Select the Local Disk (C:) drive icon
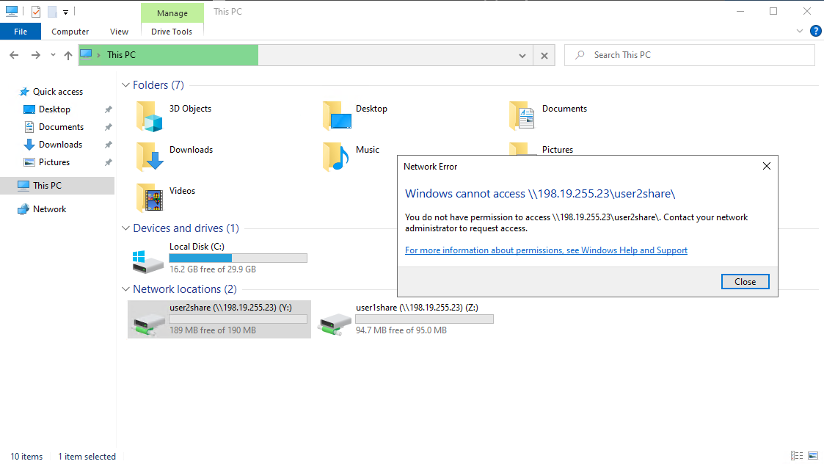The image size is (824, 464). pyautogui.click(x=148, y=261)
